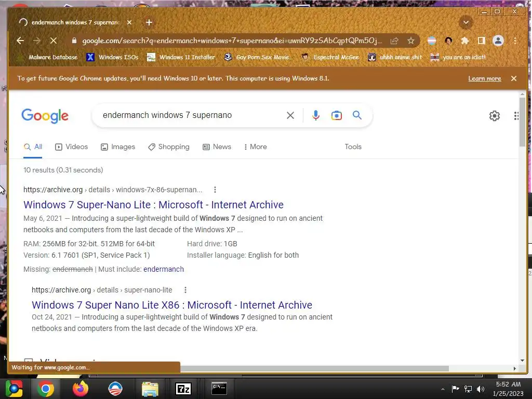Viewport: 532px width, 399px height.
Task: Open search Tools options
Action: 353,147
